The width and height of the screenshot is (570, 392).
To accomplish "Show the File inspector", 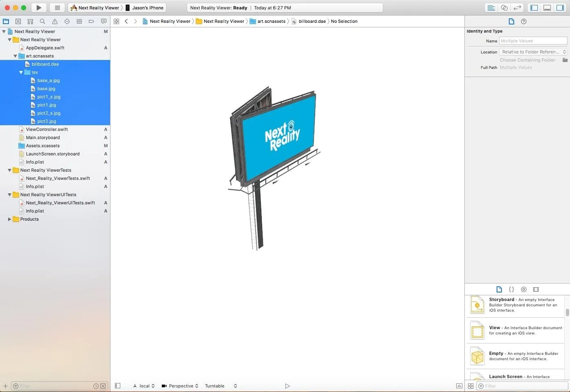I will pyautogui.click(x=511, y=21).
